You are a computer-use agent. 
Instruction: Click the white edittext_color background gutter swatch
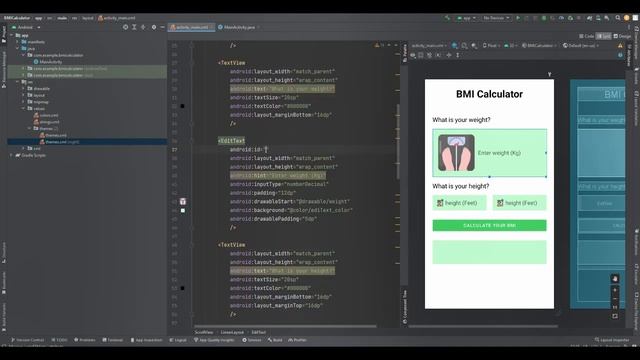[x=183, y=210]
